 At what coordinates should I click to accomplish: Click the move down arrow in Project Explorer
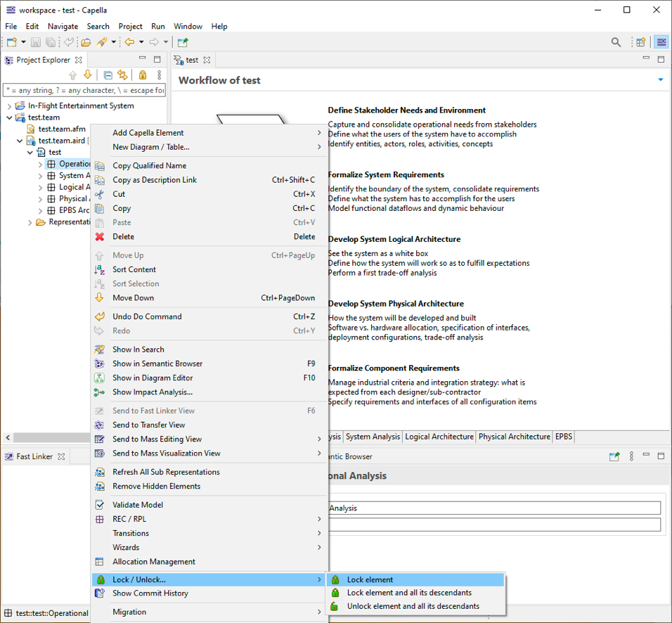coord(88,75)
